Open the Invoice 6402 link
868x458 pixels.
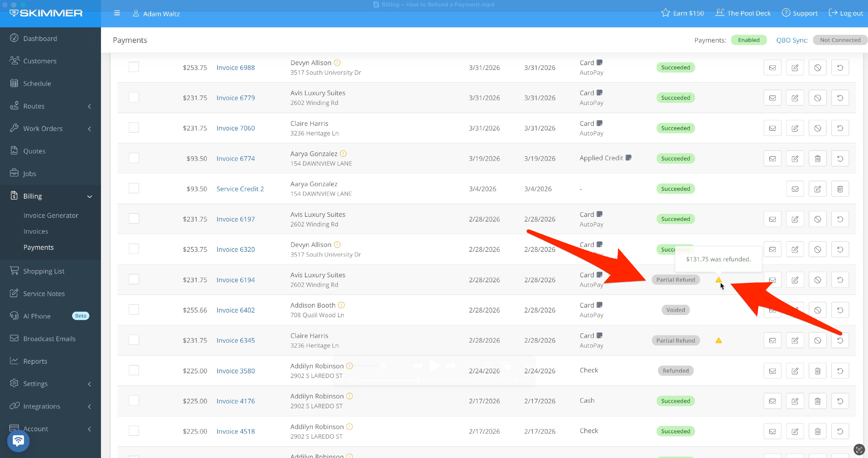click(x=235, y=310)
